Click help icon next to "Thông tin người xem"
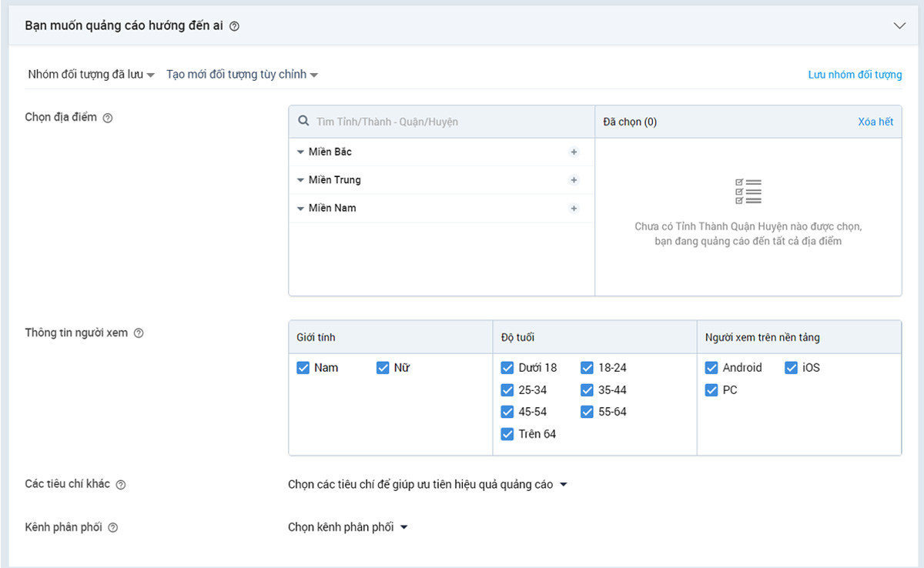 click(x=139, y=334)
